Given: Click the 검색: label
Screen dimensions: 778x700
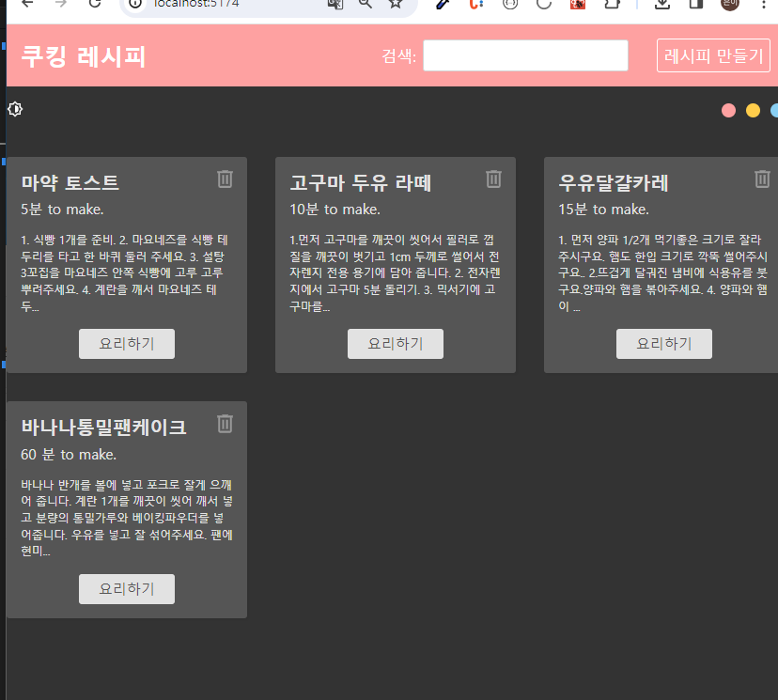Looking at the screenshot, I should point(399,55).
